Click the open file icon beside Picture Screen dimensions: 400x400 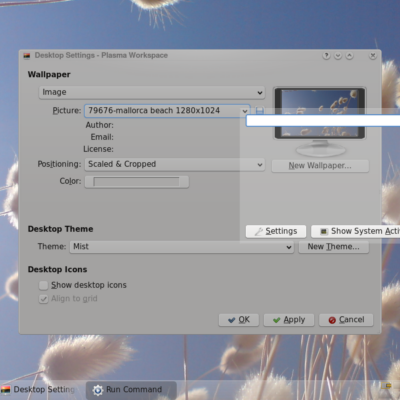coord(260,110)
